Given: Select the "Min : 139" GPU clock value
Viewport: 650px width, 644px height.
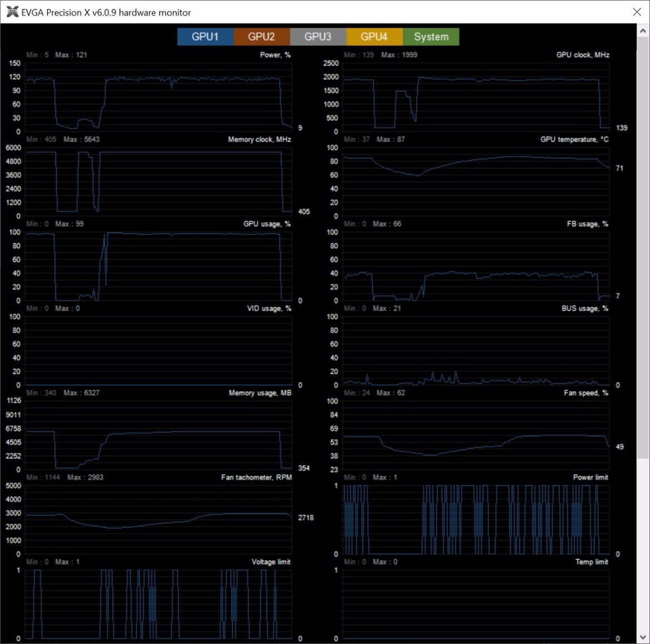Looking at the screenshot, I should pos(359,54).
